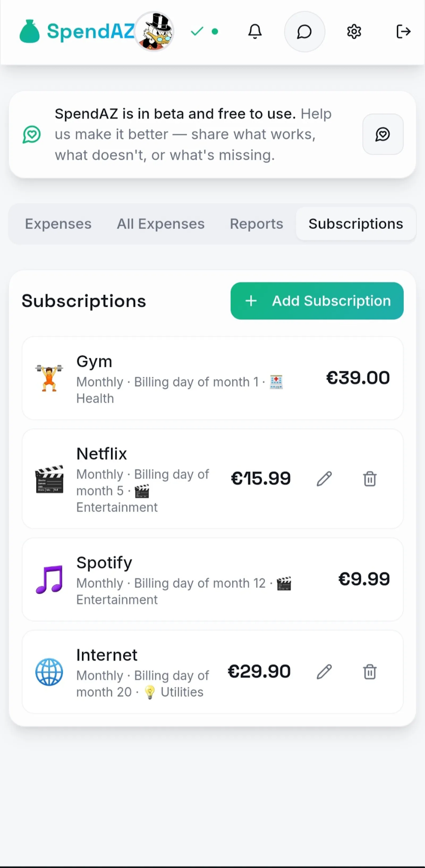Viewport: 425px width, 868px height.
Task: Select the Spotify subscription card
Action: (x=212, y=579)
